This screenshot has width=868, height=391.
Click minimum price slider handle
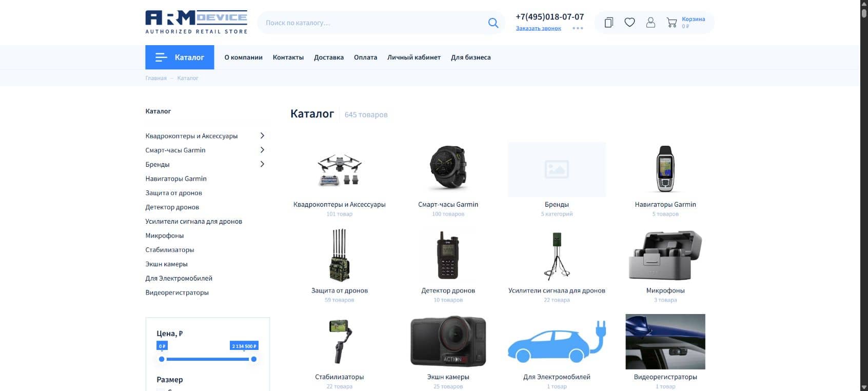coord(162,359)
